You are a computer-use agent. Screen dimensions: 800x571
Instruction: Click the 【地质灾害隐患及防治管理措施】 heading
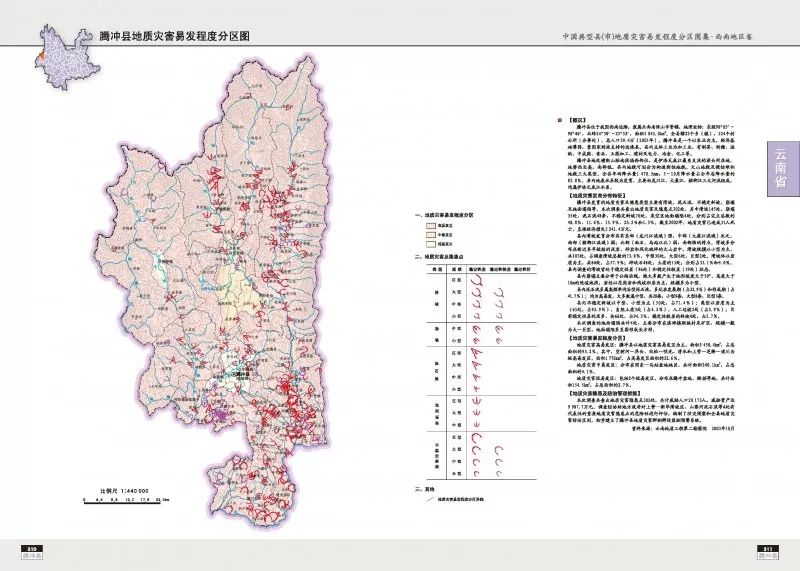tap(605, 394)
